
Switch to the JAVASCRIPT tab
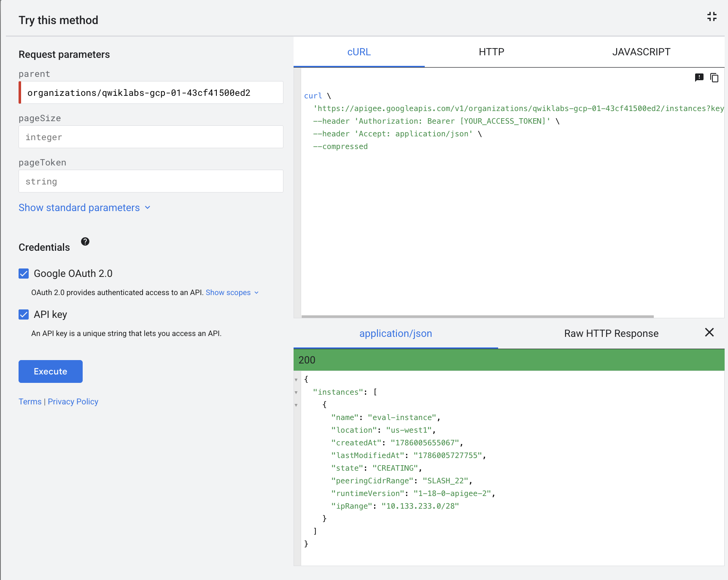tap(641, 52)
